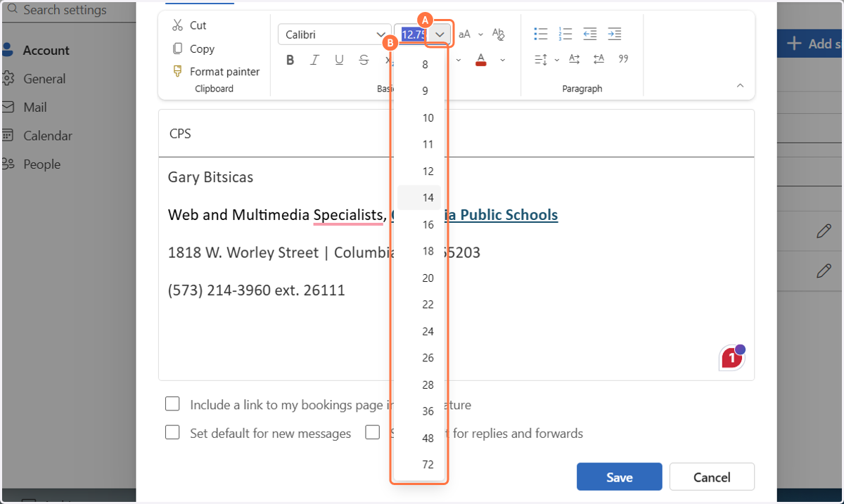Screen dimensions: 844x504
Task: Click the lower pencil edit icon
Action: [824, 271]
